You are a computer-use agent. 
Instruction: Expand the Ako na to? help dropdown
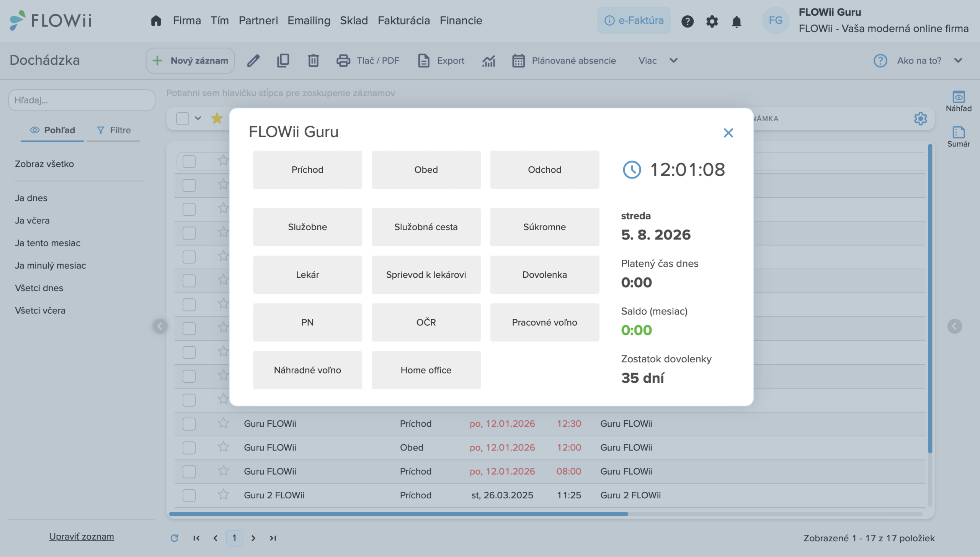tap(918, 61)
